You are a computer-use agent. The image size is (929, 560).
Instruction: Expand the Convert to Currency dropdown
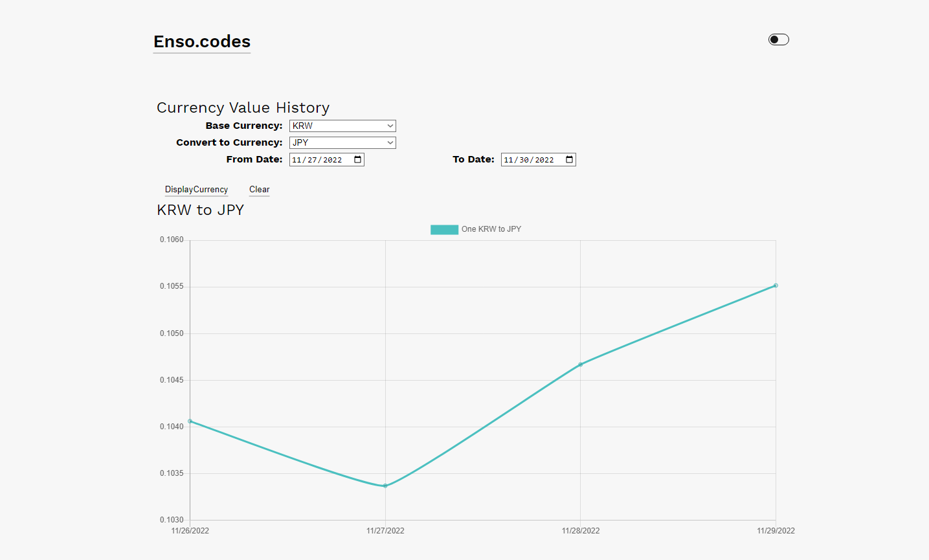(x=342, y=142)
